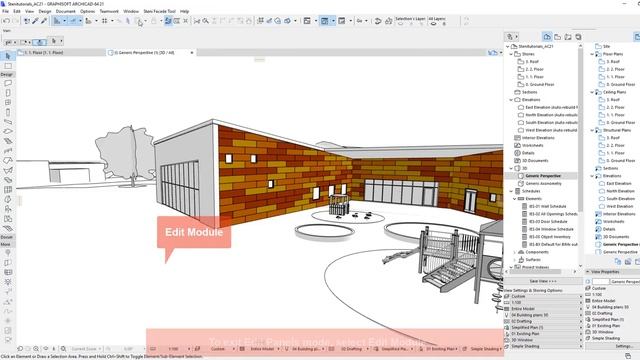Click the Undo icon in toolbar
This screenshot has width=640, height=360.
(x=7, y=21)
